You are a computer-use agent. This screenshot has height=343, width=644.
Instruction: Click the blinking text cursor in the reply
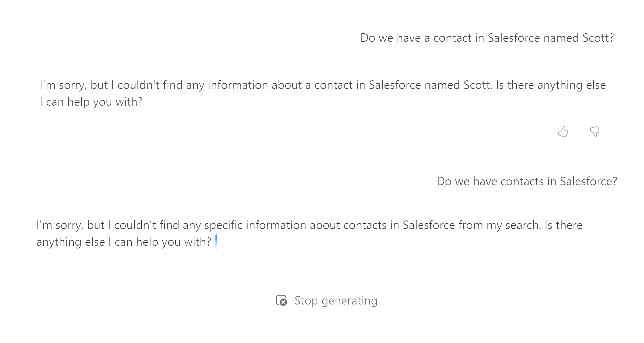pos(216,241)
